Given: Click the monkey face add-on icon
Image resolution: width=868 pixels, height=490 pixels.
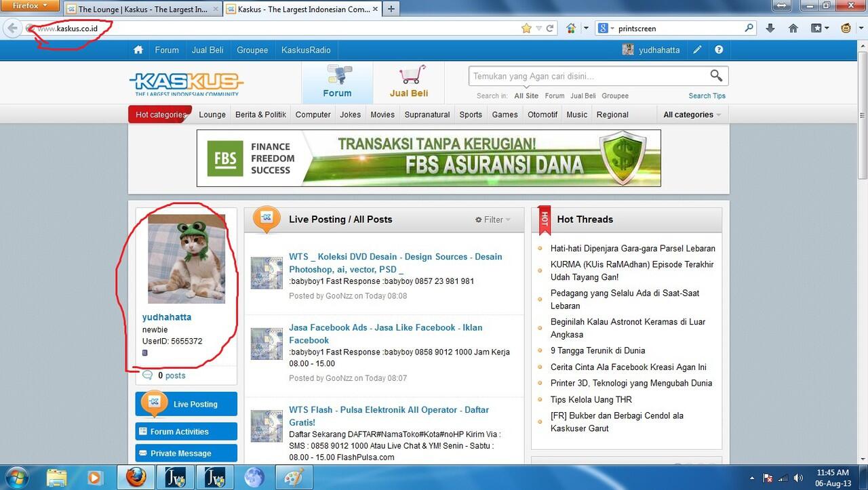Looking at the screenshot, I should (846, 28).
